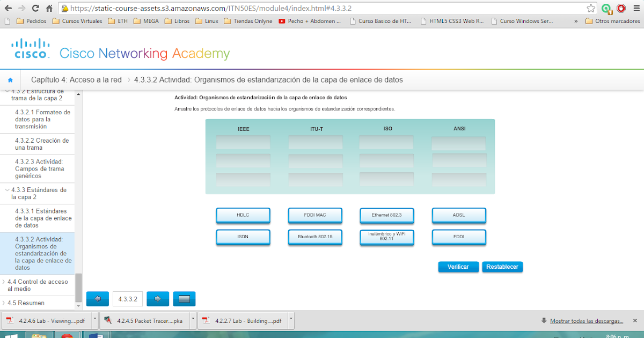Click Verificar to check the activity answers
644x338 pixels.
458,267
